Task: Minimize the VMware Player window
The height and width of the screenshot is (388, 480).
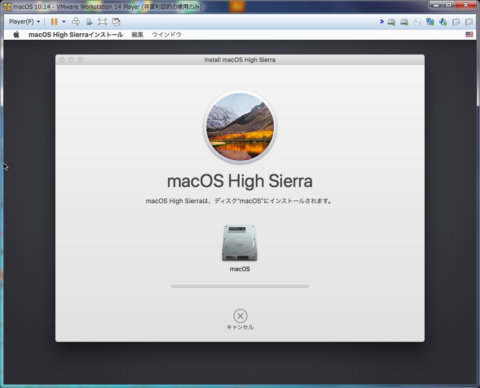Action: (437, 5)
